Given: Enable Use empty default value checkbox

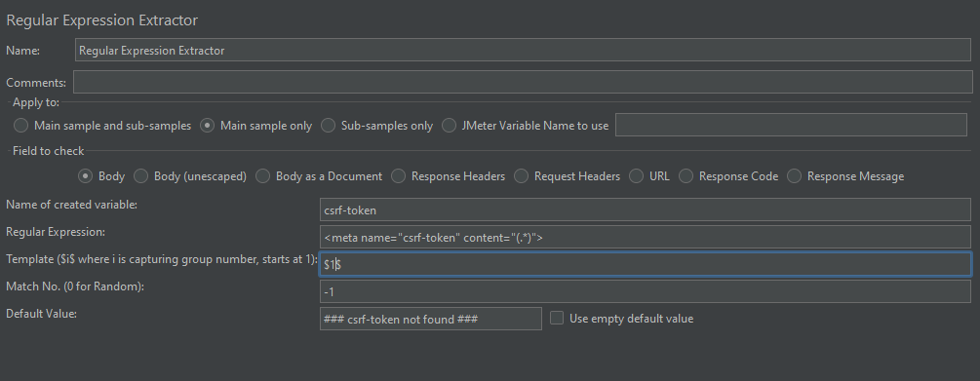Looking at the screenshot, I should click(556, 318).
